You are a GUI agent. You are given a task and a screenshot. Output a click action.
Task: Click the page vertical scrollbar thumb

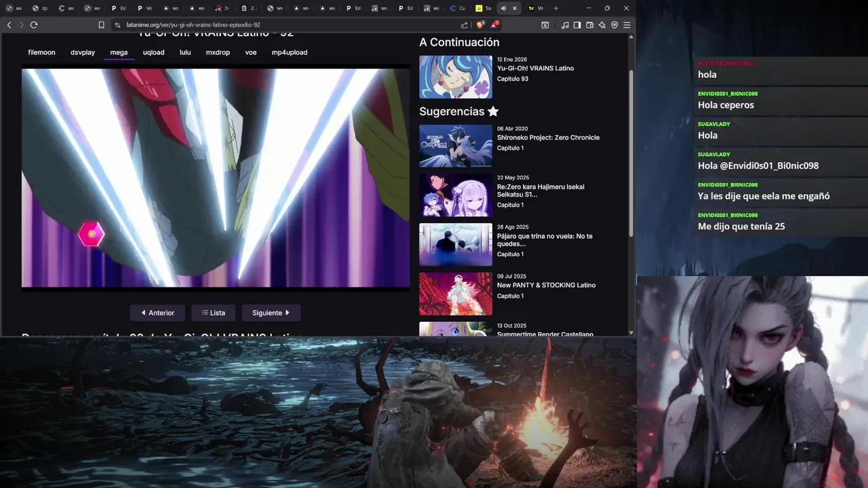pos(631,152)
